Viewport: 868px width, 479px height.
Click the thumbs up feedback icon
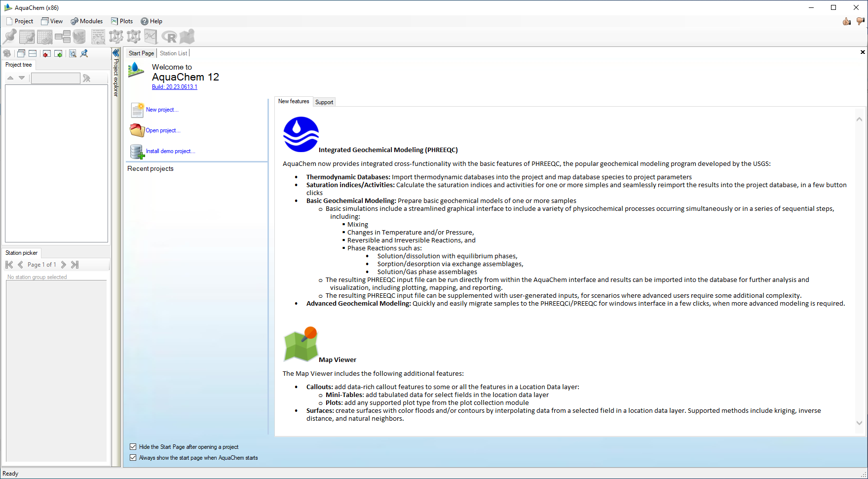click(x=847, y=21)
